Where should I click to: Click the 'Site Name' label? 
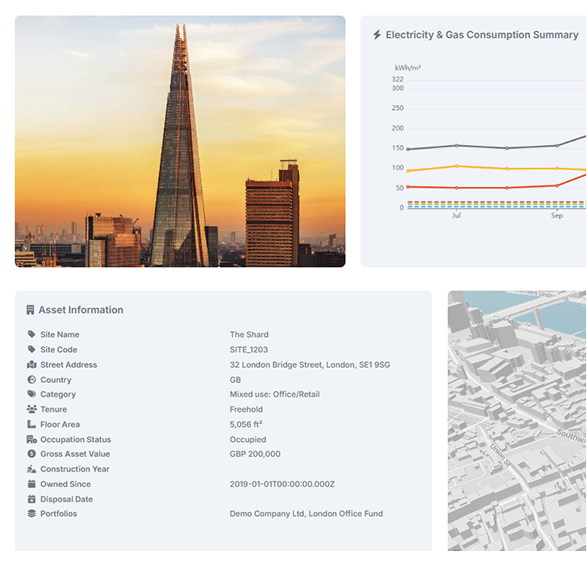coord(60,334)
